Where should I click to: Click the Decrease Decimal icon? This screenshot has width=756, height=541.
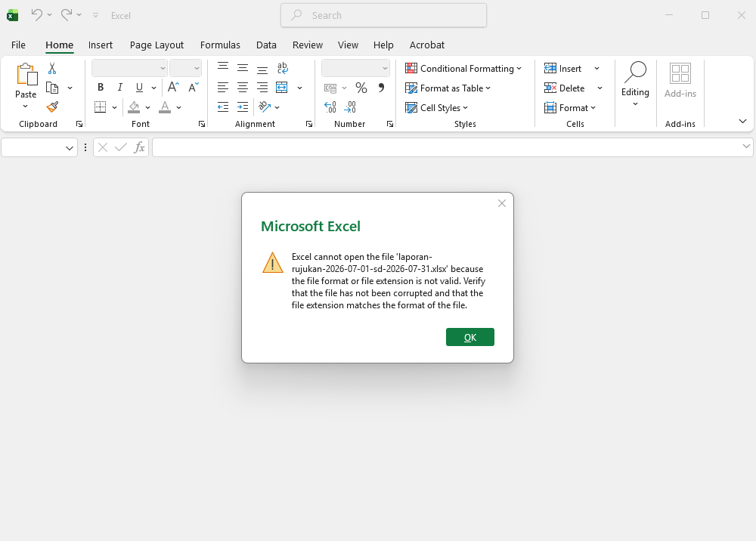[x=350, y=107]
